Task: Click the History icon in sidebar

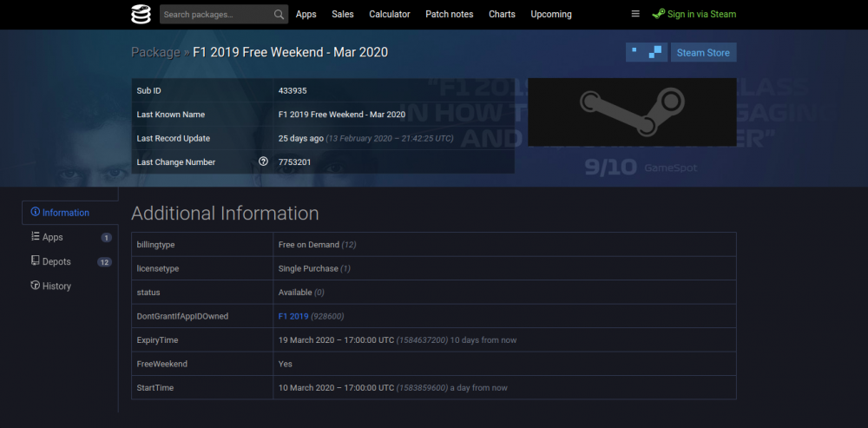Action: [x=36, y=286]
